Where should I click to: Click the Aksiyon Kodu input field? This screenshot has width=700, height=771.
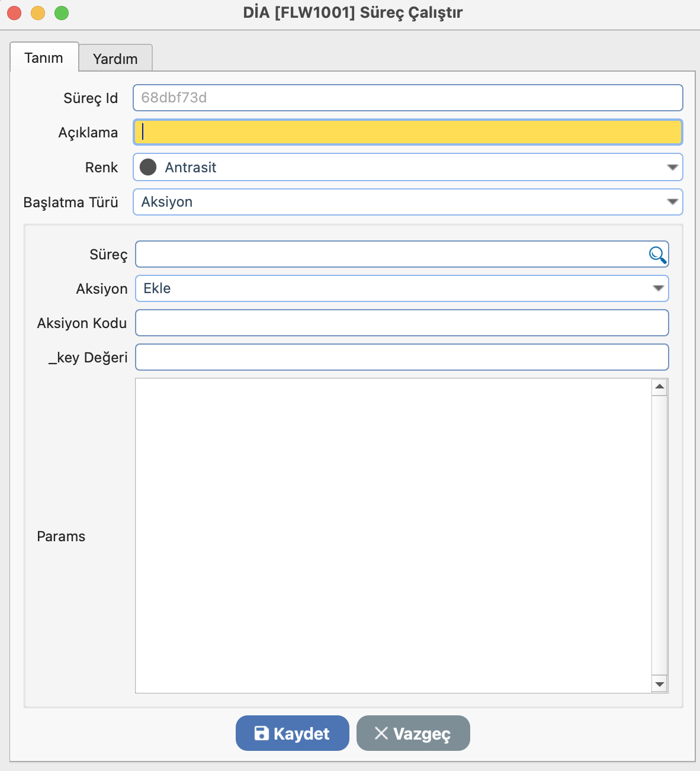[x=402, y=323]
